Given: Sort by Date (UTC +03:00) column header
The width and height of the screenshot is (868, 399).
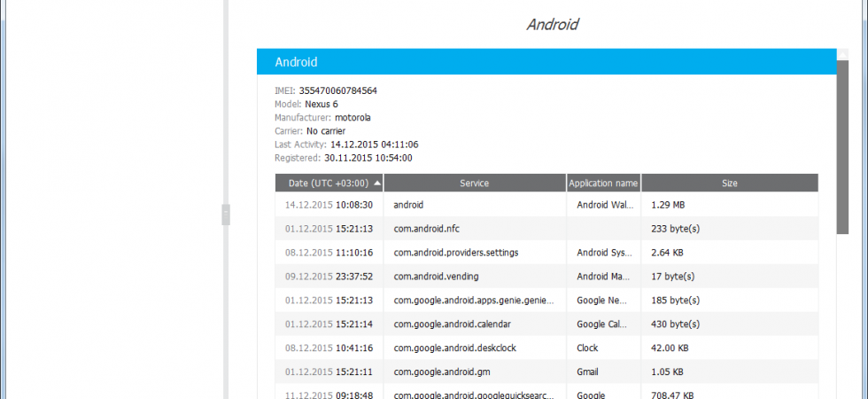Looking at the screenshot, I should pyautogui.click(x=329, y=183).
